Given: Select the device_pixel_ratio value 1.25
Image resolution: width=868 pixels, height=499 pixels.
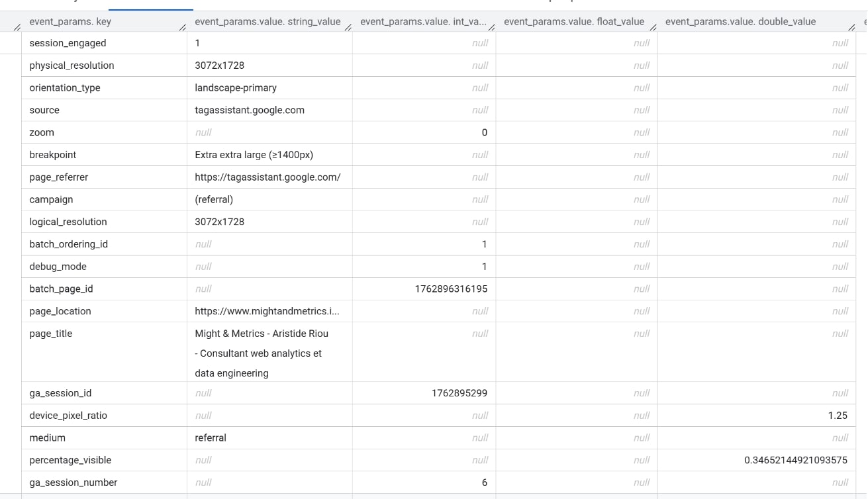Looking at the screenshot, I should coord(837,416).
